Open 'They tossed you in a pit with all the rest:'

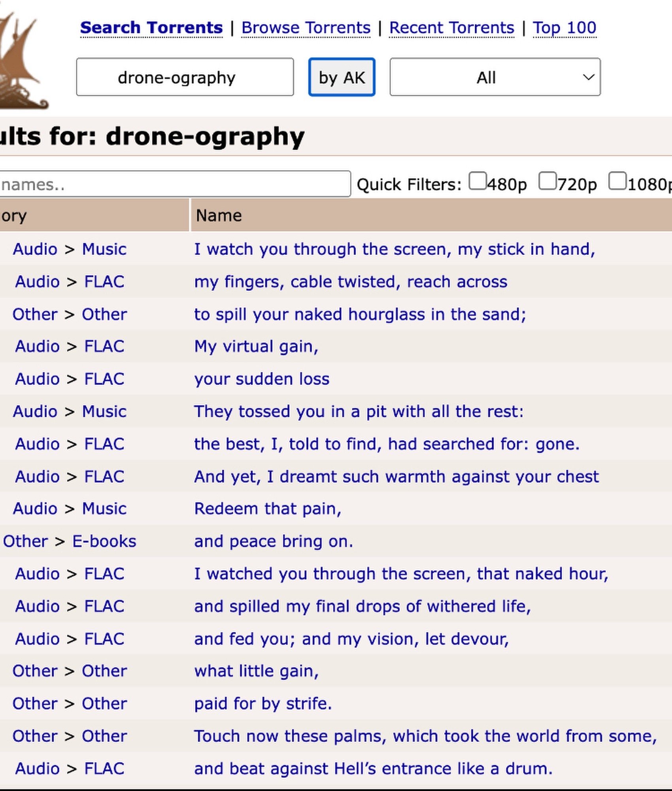[x=359, y=411]
